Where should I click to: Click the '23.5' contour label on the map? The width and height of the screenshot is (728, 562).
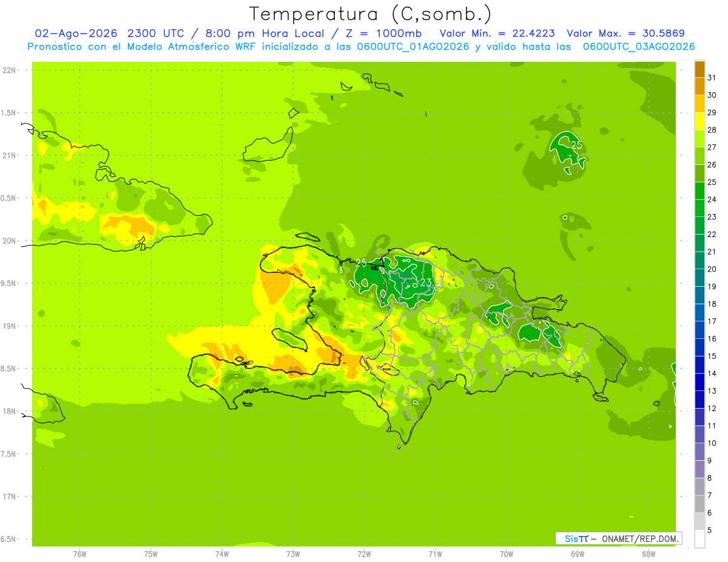(x=429, y=283)
